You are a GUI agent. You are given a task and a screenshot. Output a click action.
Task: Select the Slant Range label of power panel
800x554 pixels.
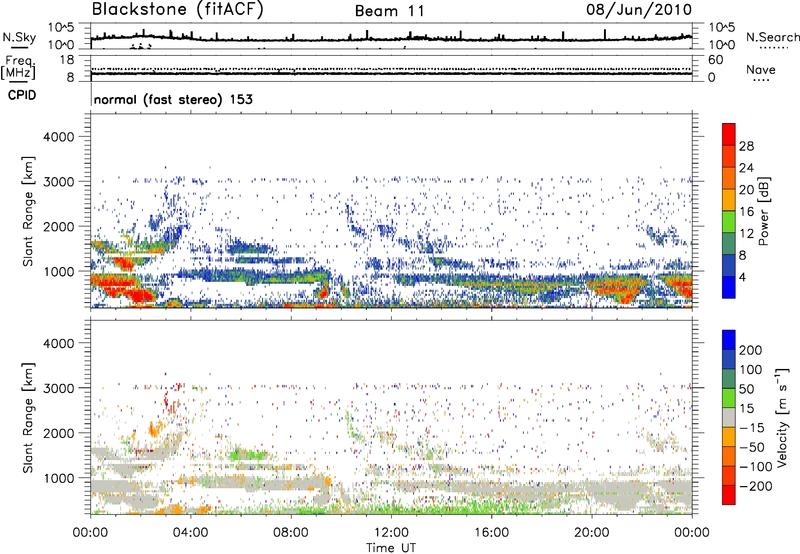click(28, 212)
